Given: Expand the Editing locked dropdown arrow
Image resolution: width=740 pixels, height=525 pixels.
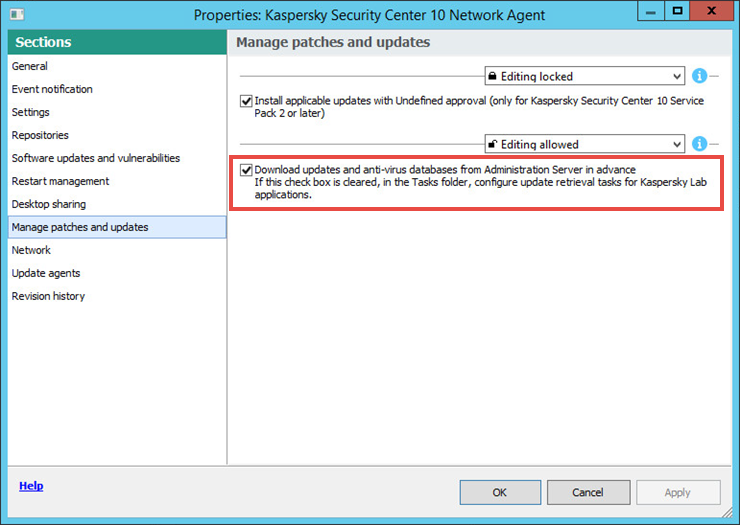Looking at the screenshot, I should click(x=677, y=76).
